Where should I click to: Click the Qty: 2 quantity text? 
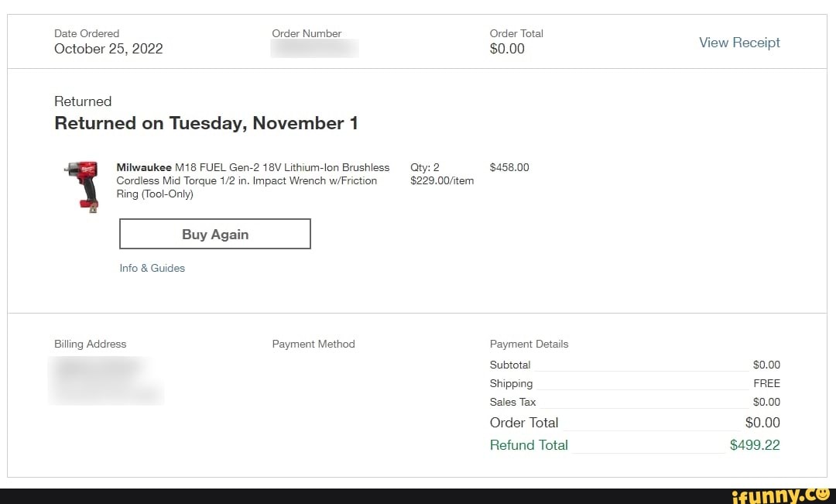click(x=425, y=167)
